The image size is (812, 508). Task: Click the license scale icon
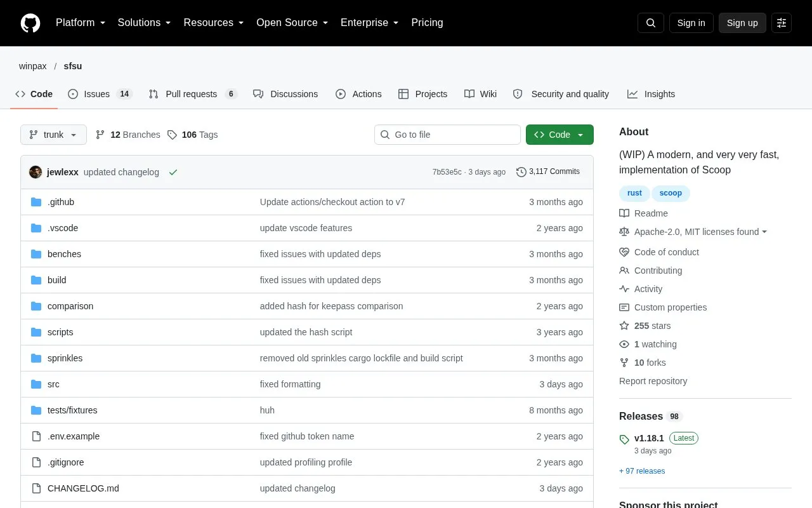(x=624, y=232)
